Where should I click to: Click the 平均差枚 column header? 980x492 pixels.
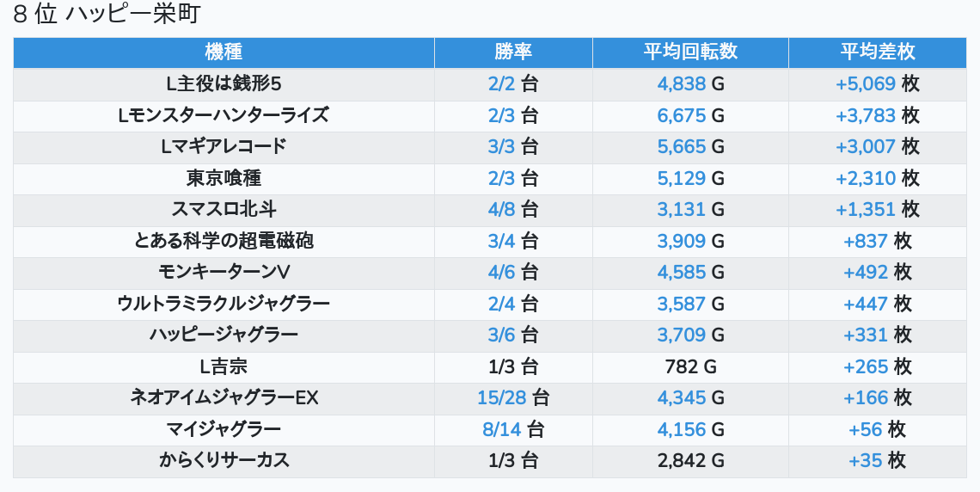pyautogui.click(x=877, y=52)
